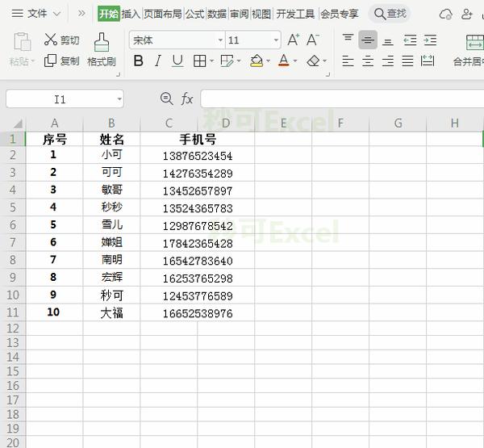Decrease font size with A- icon

pos(313,40)
